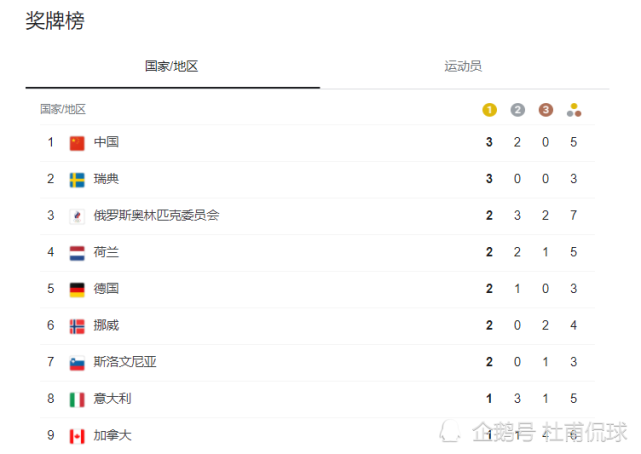Image resolution: width=641 pixels, height=454 pixels.
Task: Click the Sweden flag icon
Action: coord(77,180)
